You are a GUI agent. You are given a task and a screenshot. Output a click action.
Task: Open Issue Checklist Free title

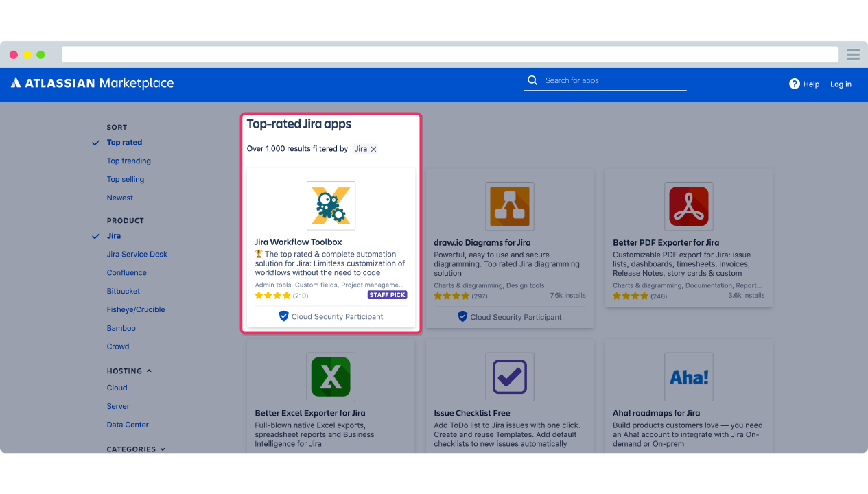point(472,414)
